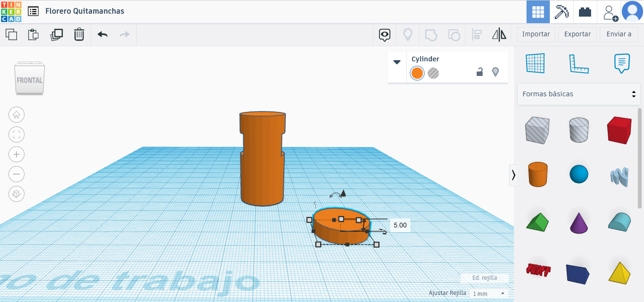Ungroup the selected shapes
644x302 pixels.
point(454,34)
